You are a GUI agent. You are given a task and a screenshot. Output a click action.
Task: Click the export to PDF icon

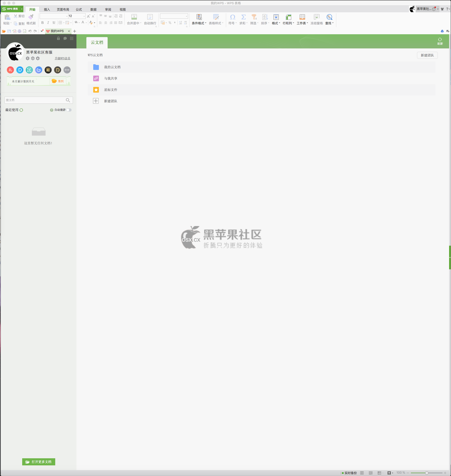pyautogui.click(x=14, y=31)
